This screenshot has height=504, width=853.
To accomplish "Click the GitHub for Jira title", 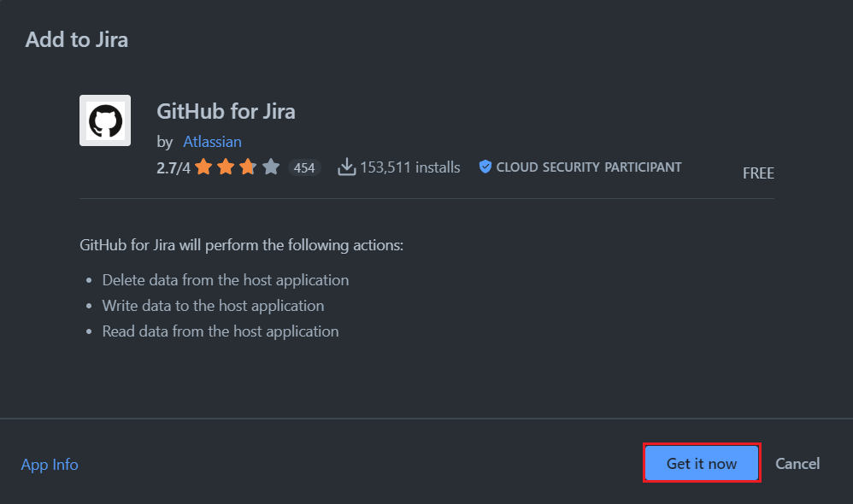I will pos(226,111).
